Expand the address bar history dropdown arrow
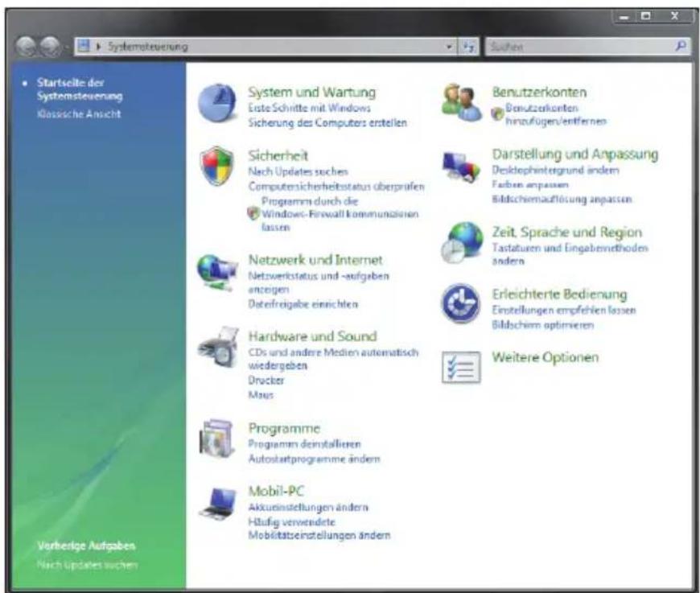This screenshot has width=700, height=593. (449, 47)
